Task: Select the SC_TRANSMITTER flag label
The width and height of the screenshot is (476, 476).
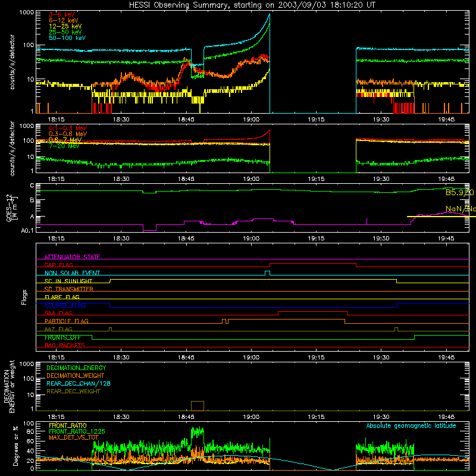Action: click(69, 289)
